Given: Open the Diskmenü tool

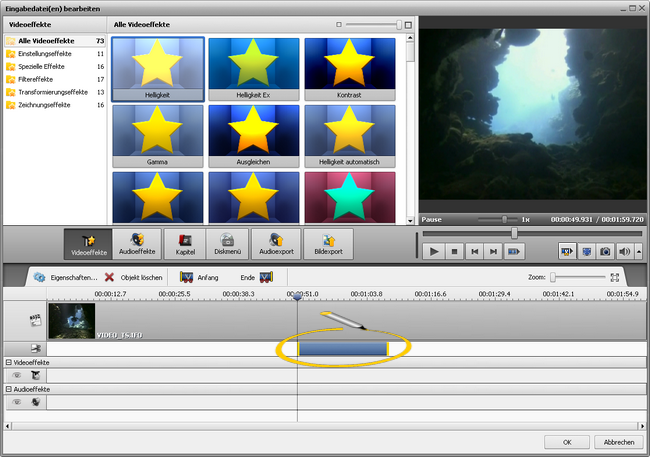Looking at the screenshot, I should coord(227,245).
